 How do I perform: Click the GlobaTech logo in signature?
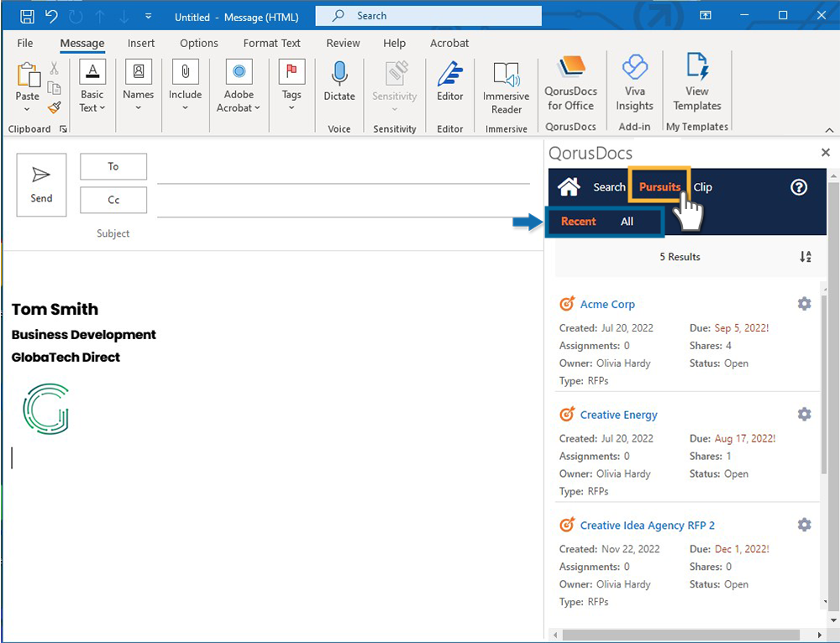tap(46, 408)
